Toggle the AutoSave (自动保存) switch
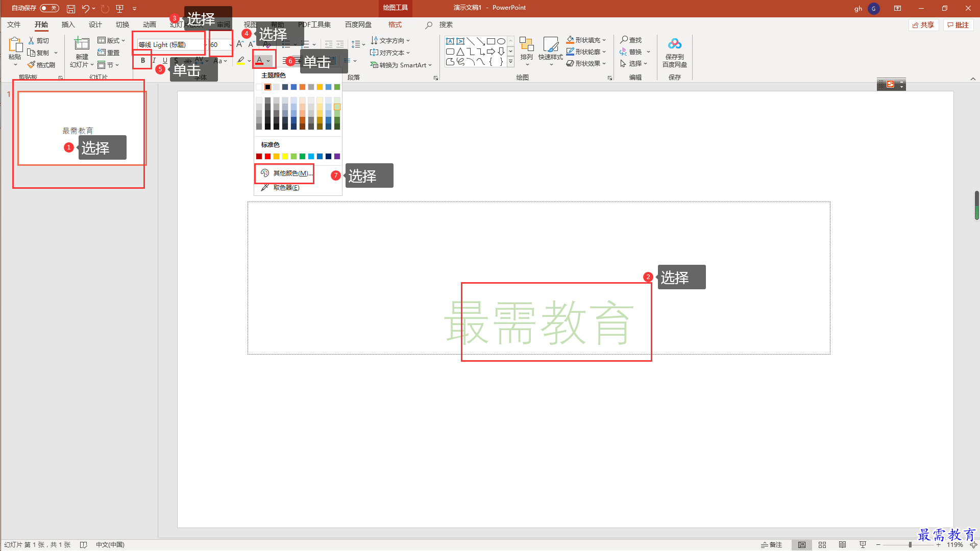The width and height of the screenshot is (980, 551). [49, 8]
